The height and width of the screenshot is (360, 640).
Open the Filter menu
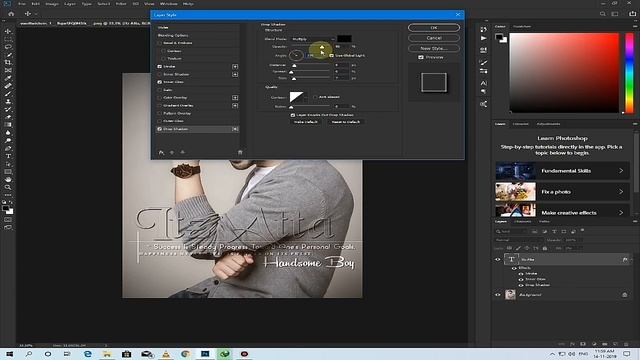(121, 4)
